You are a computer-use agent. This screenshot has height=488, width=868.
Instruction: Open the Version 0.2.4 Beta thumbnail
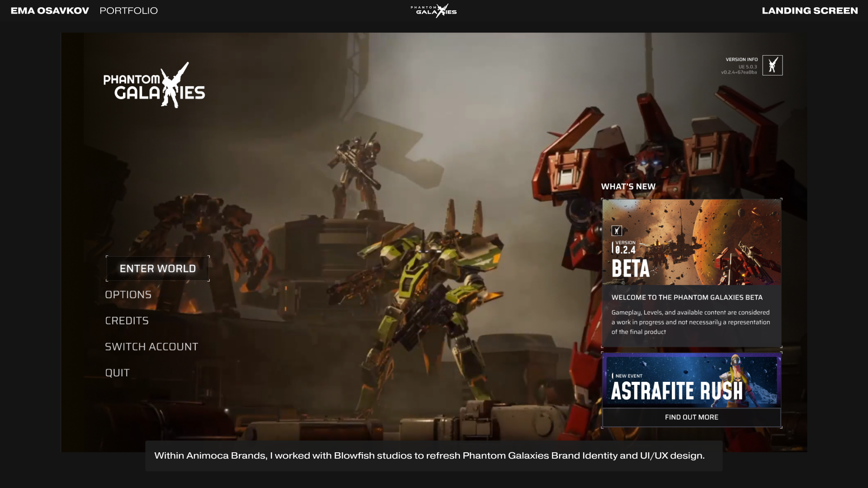[x=691, y=242]
